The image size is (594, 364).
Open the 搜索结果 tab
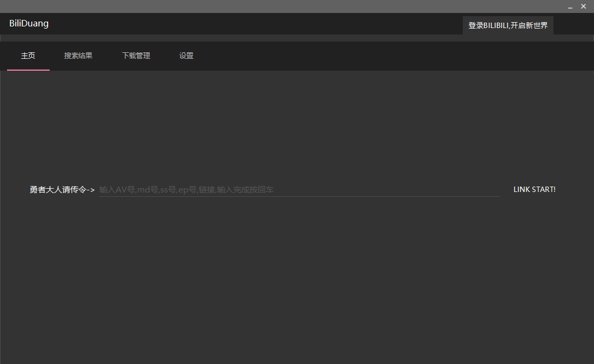pos(78,56)
